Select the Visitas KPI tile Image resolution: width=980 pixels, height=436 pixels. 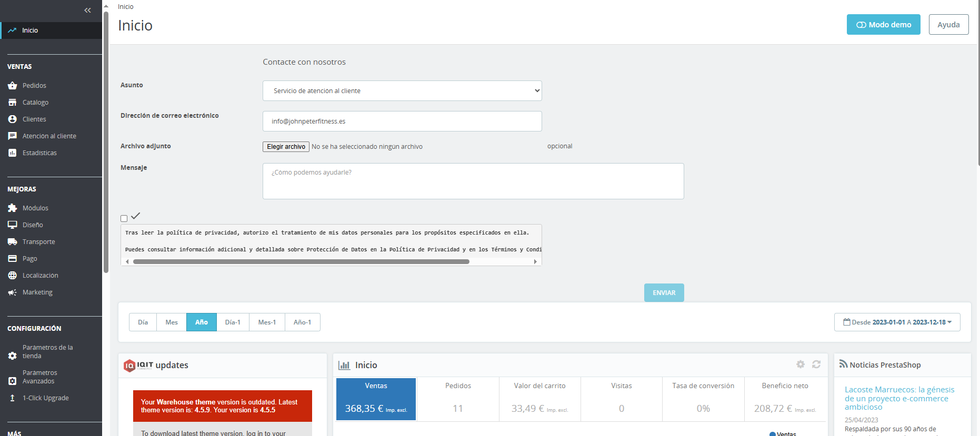click(x=622, y=399)
